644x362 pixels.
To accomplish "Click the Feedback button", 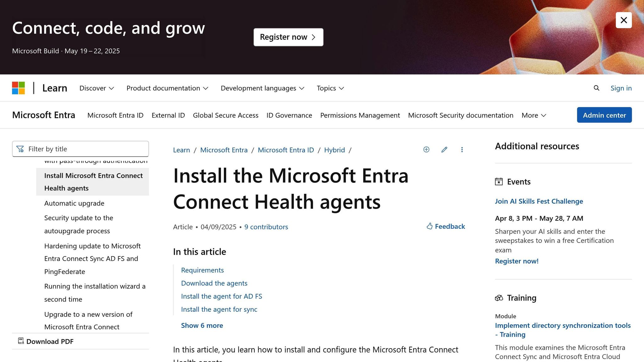I will 446,226.
